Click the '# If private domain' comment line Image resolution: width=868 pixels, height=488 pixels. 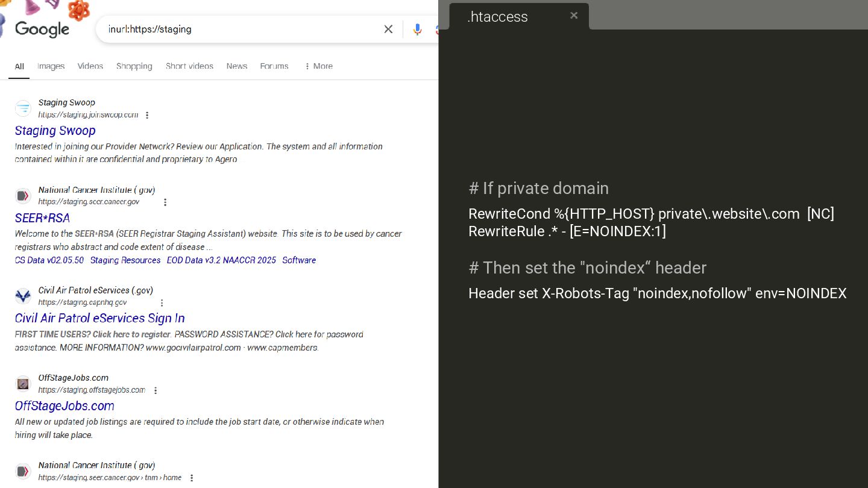pyautogui.click(x=538, y=189)
